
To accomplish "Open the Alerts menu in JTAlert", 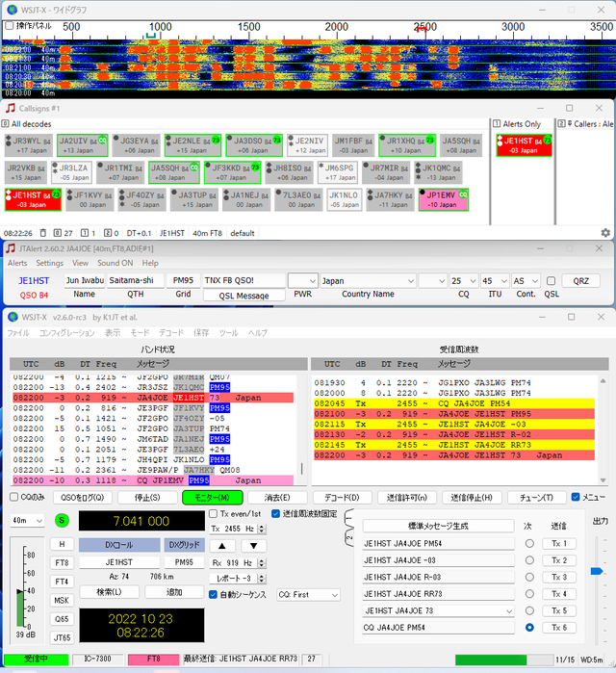I will pyautogui.click(x=17, y=263).
